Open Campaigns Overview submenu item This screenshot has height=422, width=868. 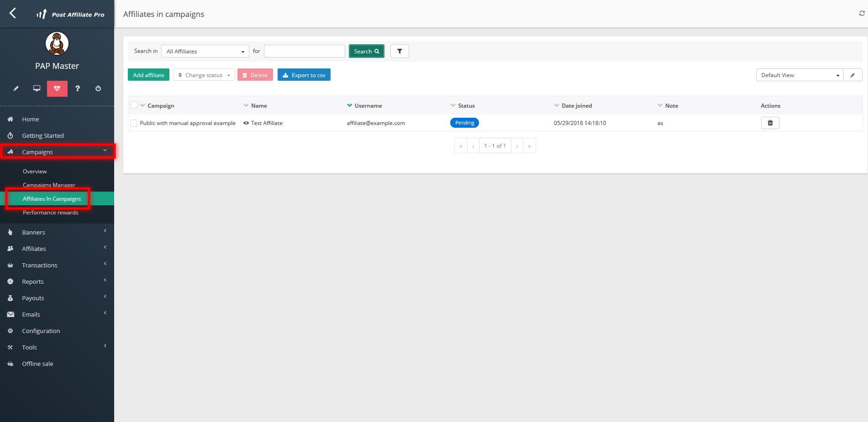pyautogui.click(x=35, y=172)
